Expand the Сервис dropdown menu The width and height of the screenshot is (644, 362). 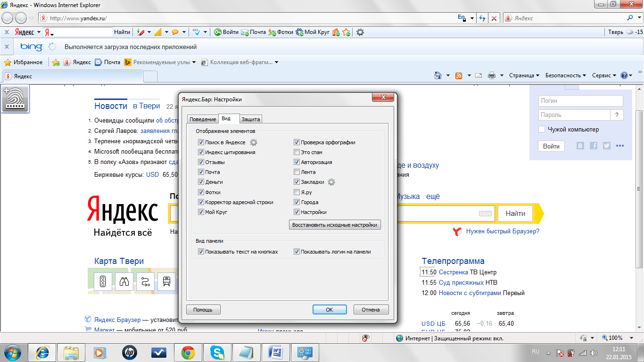click(604, 75)
